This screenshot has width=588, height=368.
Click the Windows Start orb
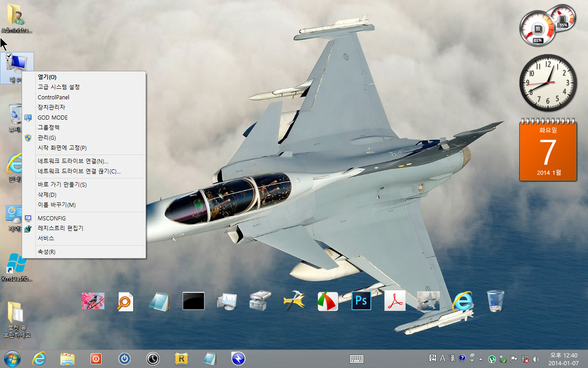(12, 358)
